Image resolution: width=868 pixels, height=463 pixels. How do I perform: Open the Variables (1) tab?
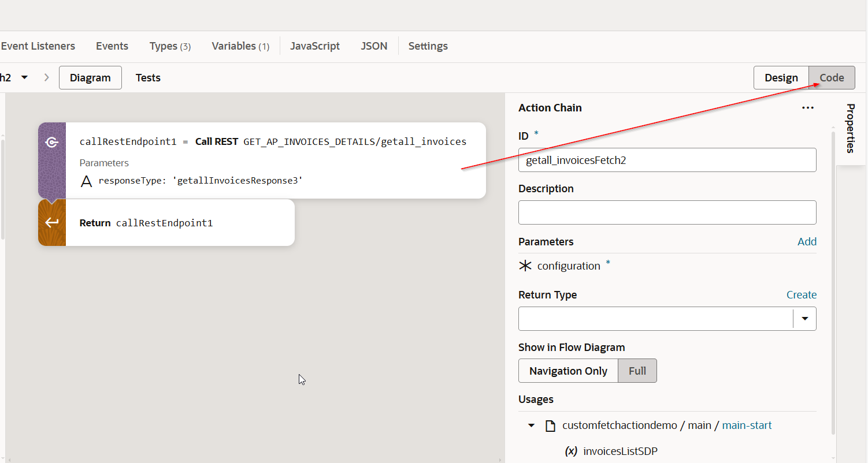[240, 46]
